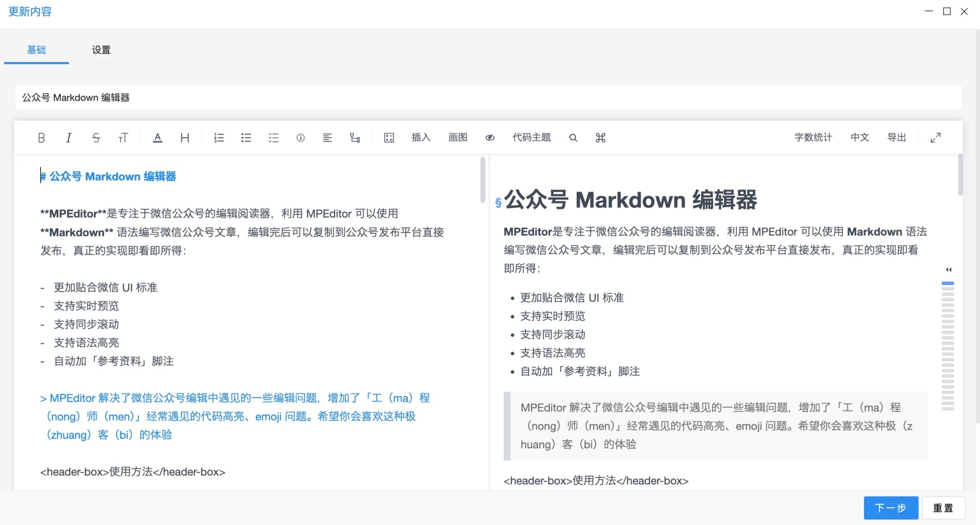Viewport: 980px width, 525px height.
Task: Open the 插入 insert menu
Action: [421, 138]
